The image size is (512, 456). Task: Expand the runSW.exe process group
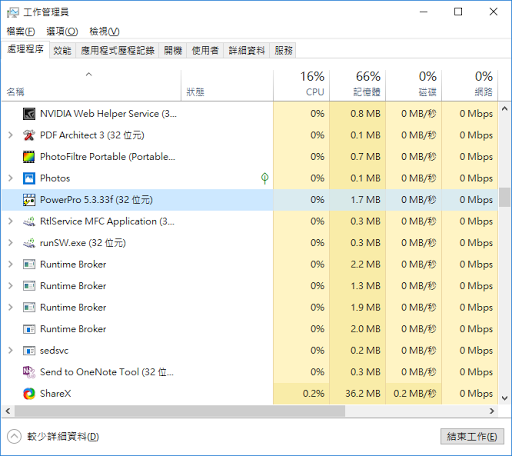click(10, 243)
